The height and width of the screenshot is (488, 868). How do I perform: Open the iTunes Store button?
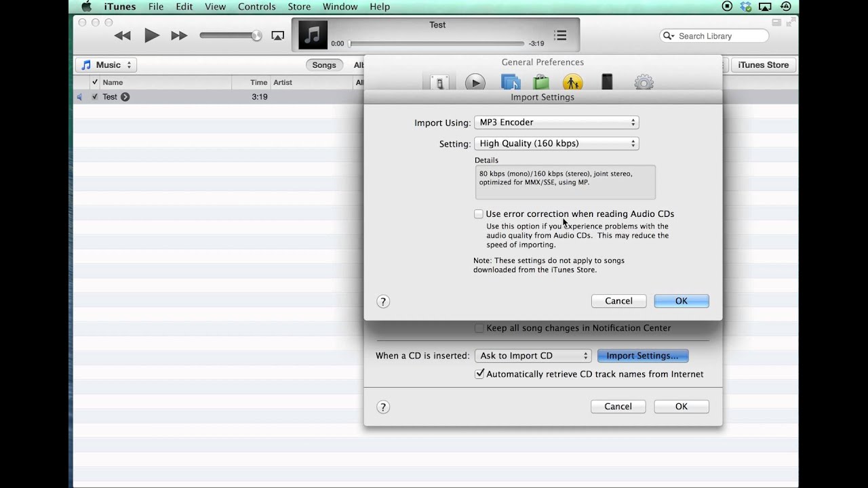(764, 65)
